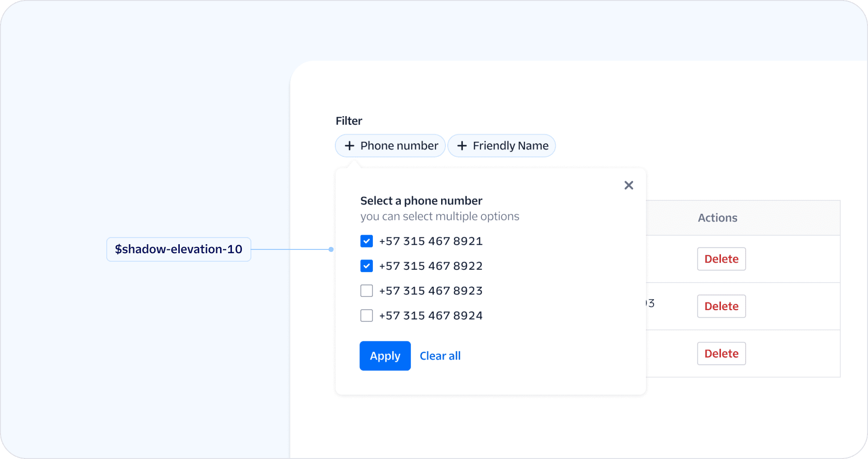Enable phone number +57 315 467 8923
The image size is (868, 459).
tap(366, 291)
